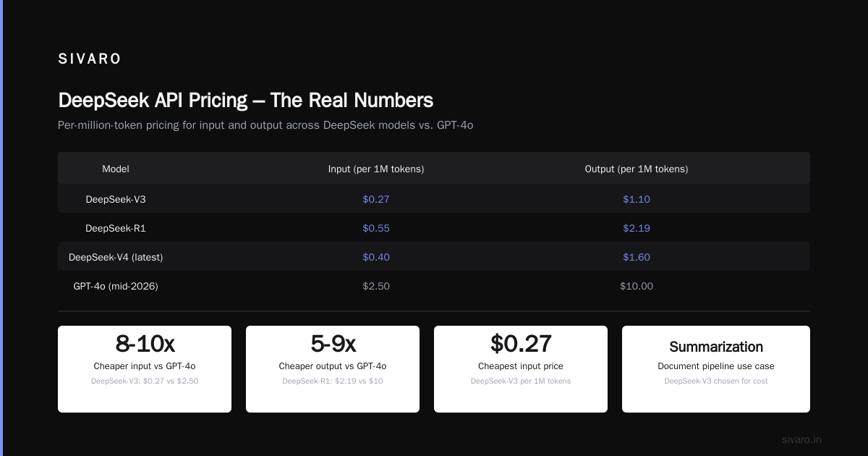Click the SIVARO logo text
Image resolution: width=868 pixels, height=456 pixels.
[x=90, y=59]
